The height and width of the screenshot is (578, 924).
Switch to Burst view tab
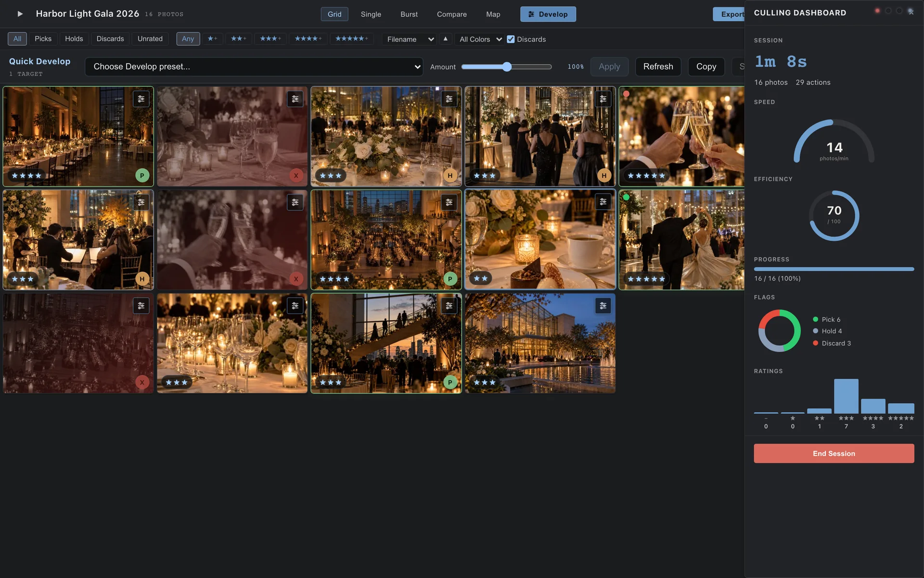(x=409, y=14)
